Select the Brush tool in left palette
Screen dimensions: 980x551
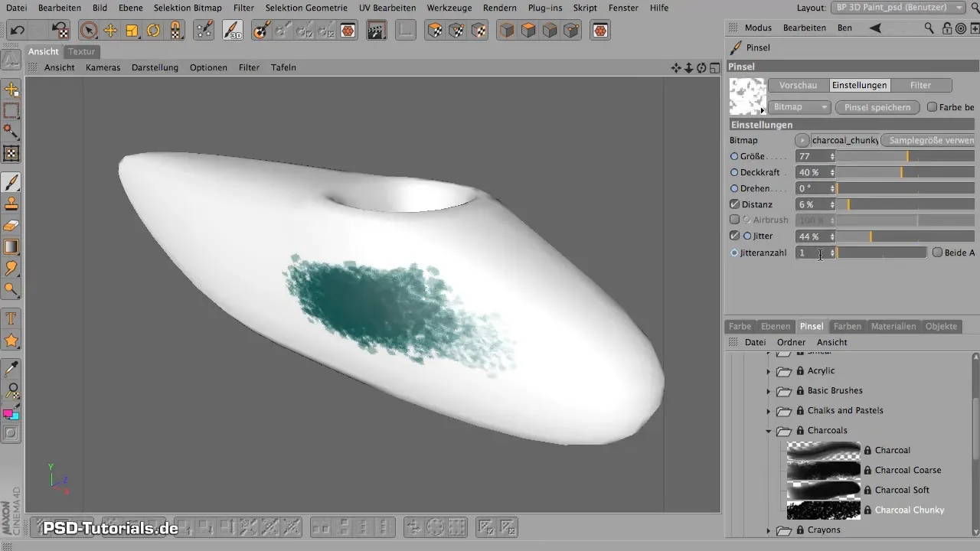coord(11,183)
